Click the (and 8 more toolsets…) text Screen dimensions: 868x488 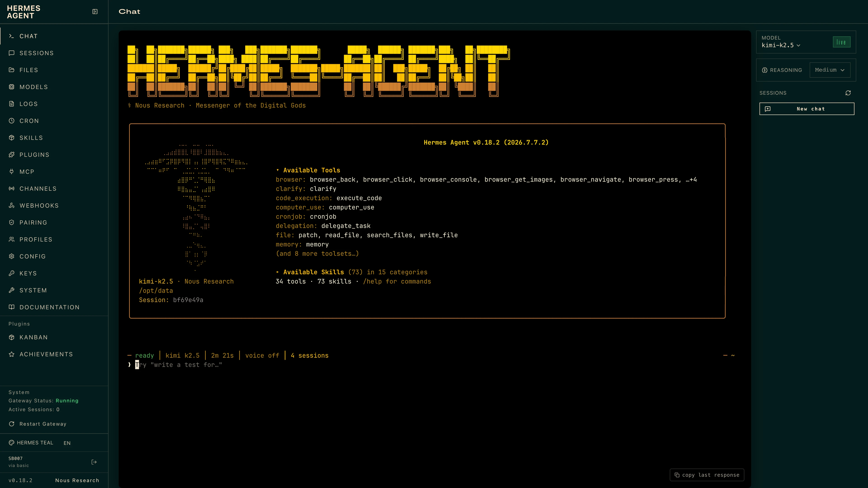(317, 253)
